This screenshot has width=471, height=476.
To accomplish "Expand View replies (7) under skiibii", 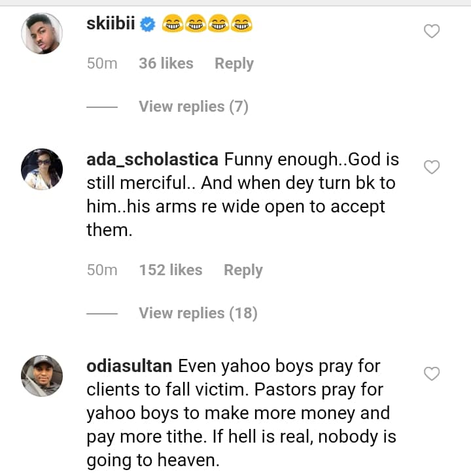I will (193, 107).
